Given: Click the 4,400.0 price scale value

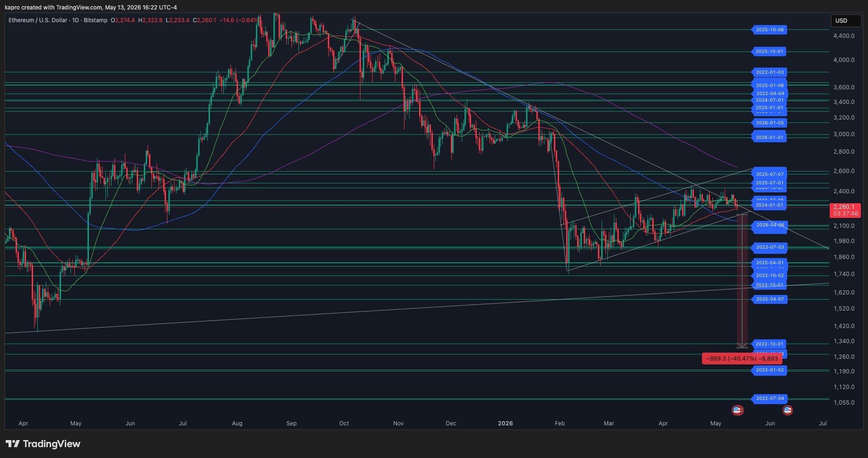Looking at the screenshot, I should tap(844, 36).
